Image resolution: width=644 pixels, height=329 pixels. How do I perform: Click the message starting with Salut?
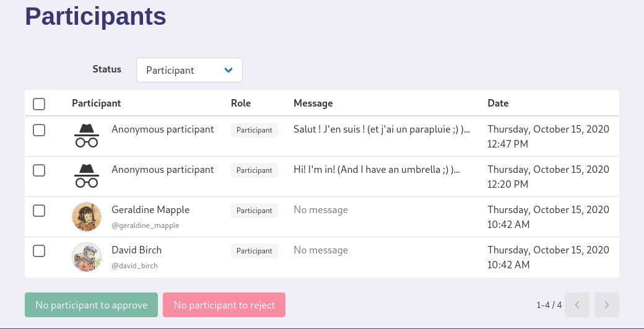pos(381,129)
